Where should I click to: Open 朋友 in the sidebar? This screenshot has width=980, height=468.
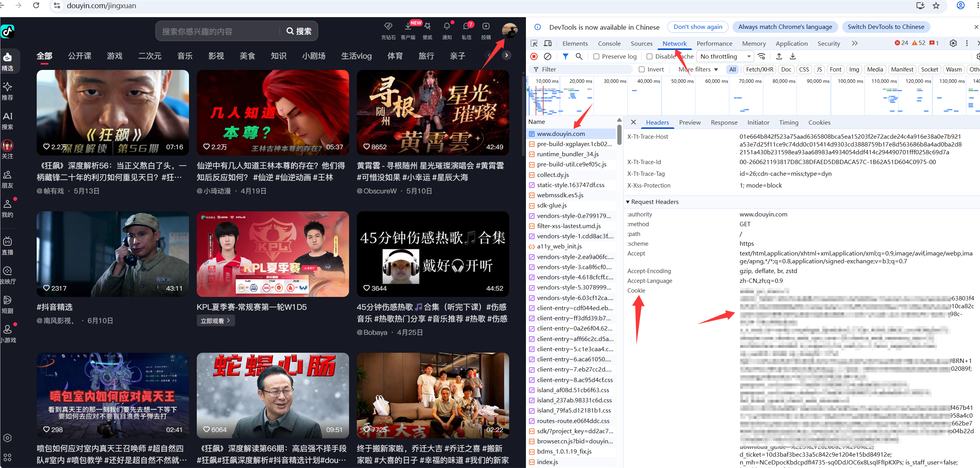(x=7, y=179)
